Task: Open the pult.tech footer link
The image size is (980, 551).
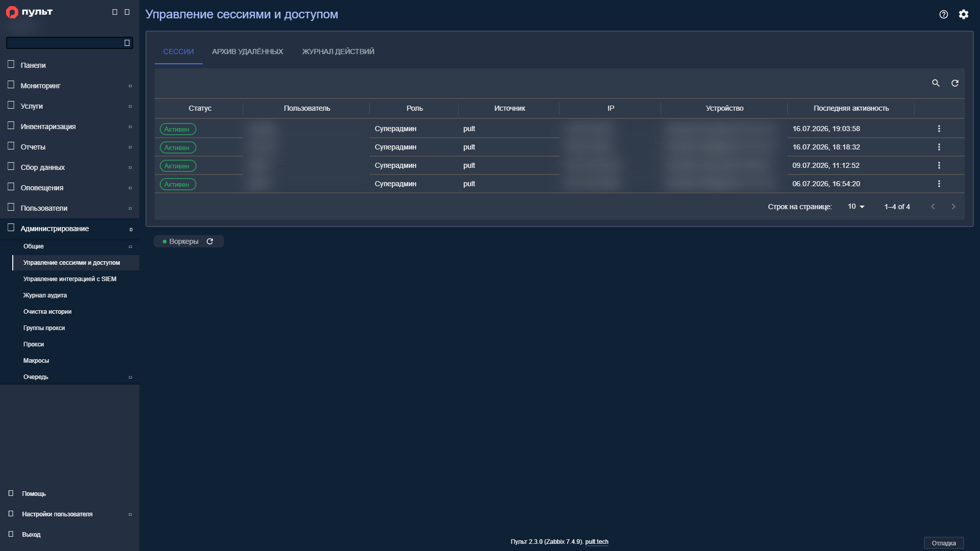Action: 597,542
